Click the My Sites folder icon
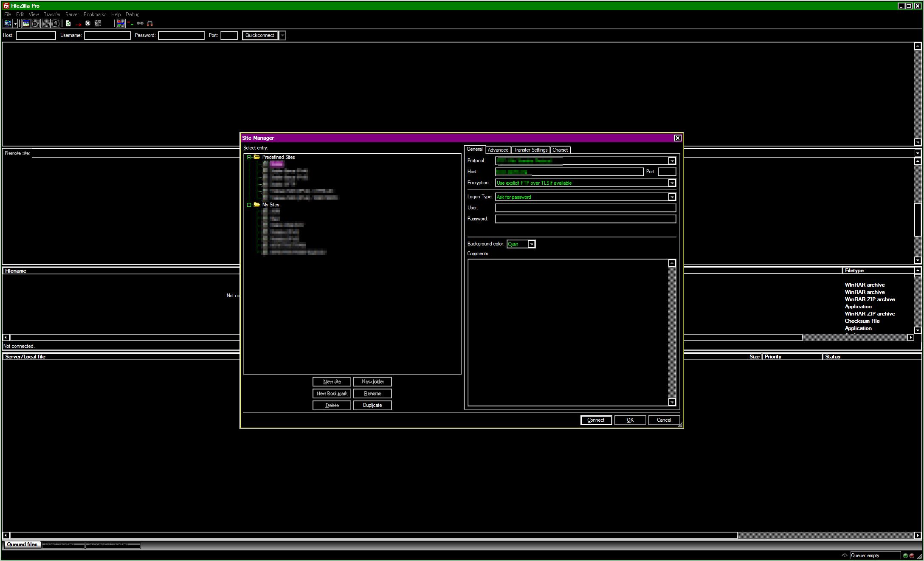 257,204
